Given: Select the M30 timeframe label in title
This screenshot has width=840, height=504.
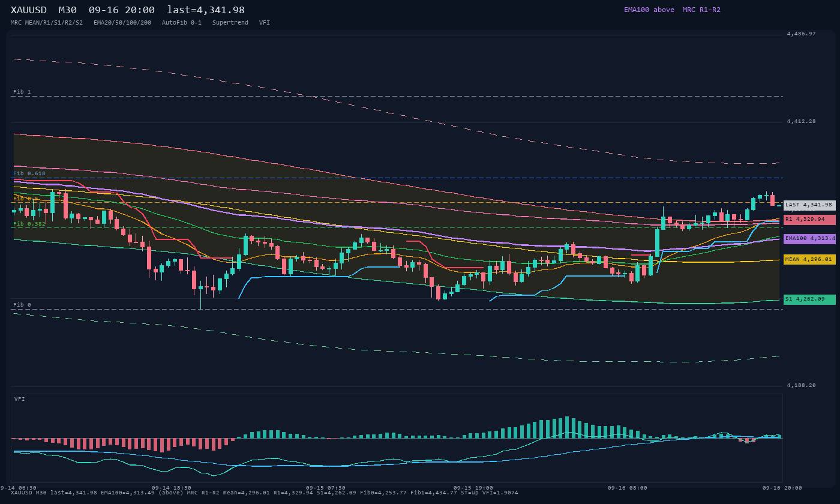Looking at the screenshot, I should [68, 10].
